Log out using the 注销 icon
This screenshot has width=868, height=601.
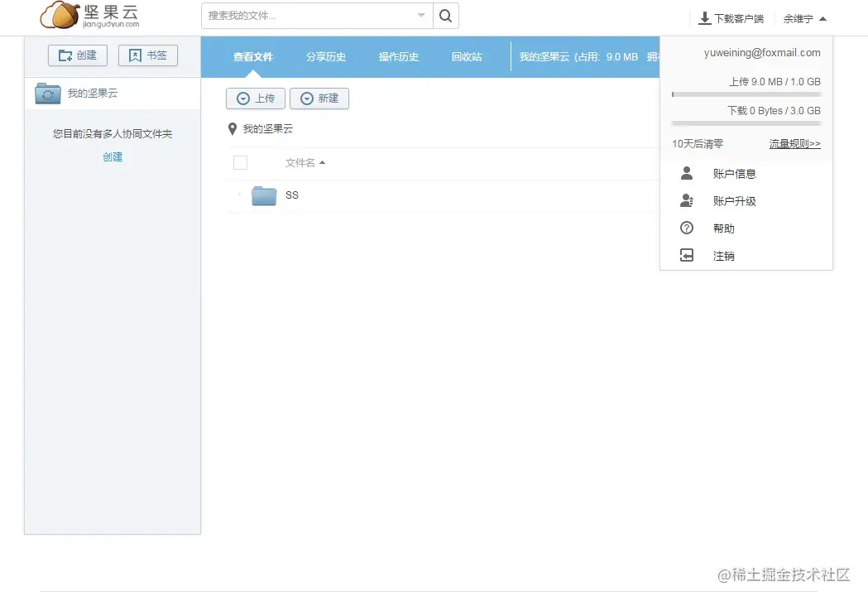[x=686, y=256]
